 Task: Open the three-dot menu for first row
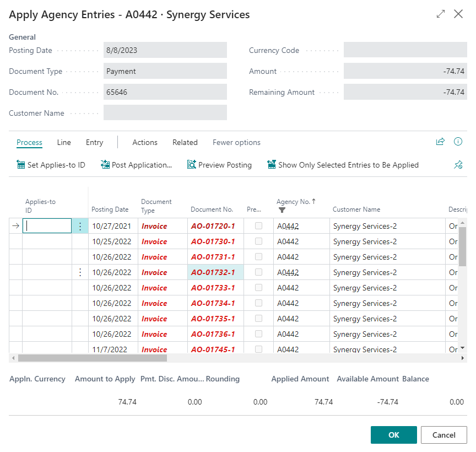click(80, 226)
